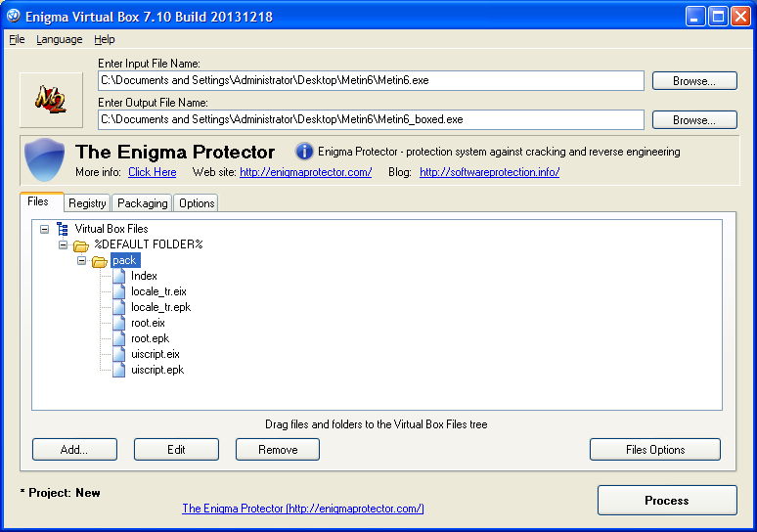Collapse the Virtual Box Files root node
Screen dimensions: 757x532
click(x=44, y=229)
